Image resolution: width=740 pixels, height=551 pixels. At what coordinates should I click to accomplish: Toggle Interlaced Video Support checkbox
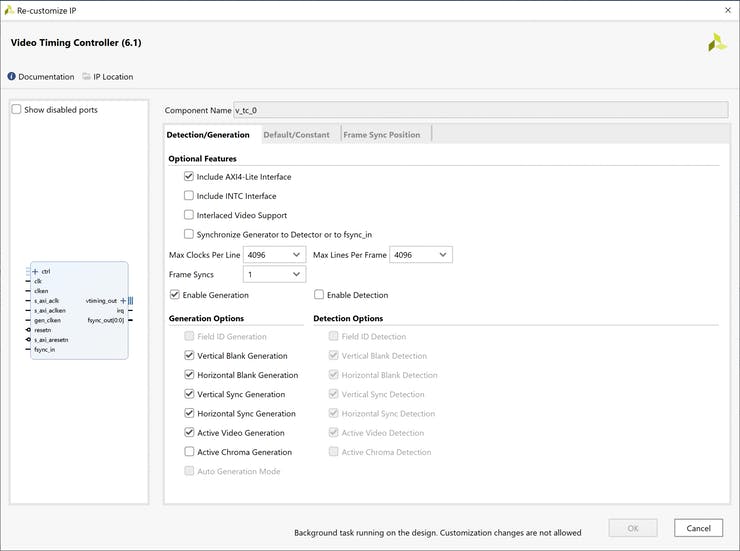pos(189,215)
